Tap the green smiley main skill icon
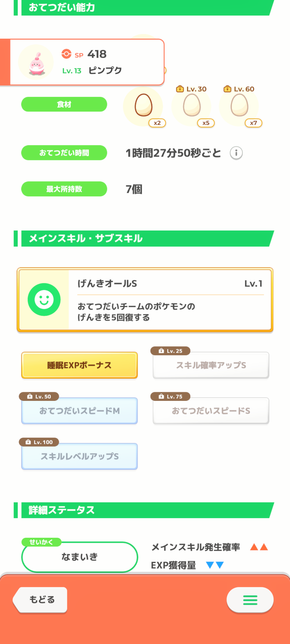Image resolution: width=290 pixels, height=644 pixels. [44, 299]
